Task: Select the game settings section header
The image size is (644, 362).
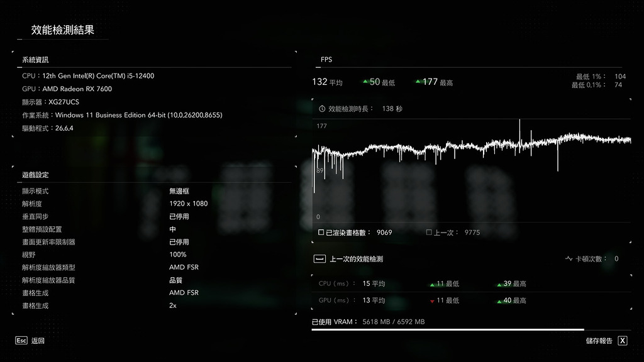Action: pos(35,175)
